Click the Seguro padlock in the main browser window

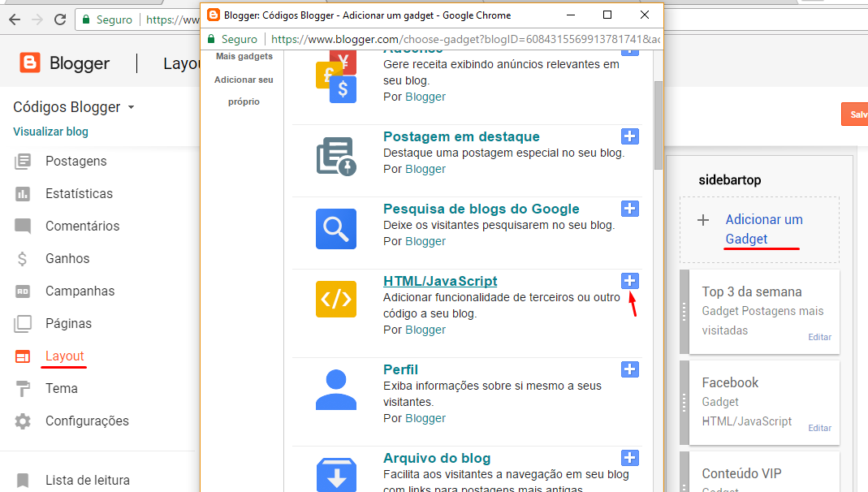(86, 20)
